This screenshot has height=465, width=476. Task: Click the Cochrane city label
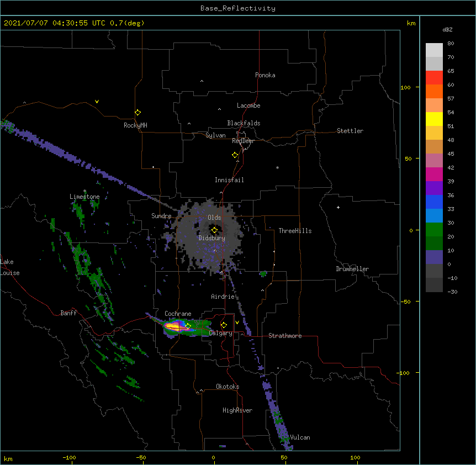[178, 314]
